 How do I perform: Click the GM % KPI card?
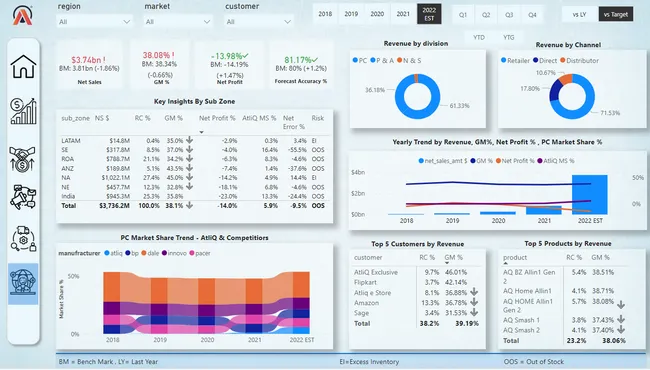[160, 65]
